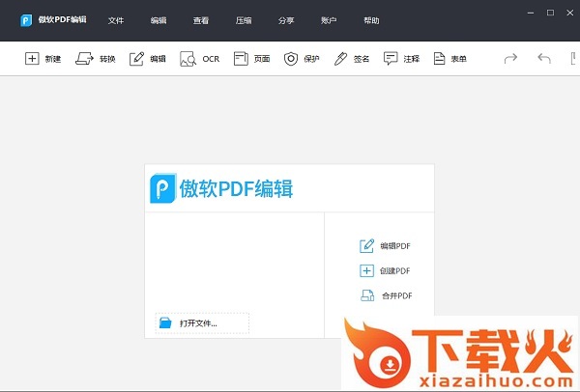
Task: Click the 编辑PDF pencil icon
Action: pos(366,245)
